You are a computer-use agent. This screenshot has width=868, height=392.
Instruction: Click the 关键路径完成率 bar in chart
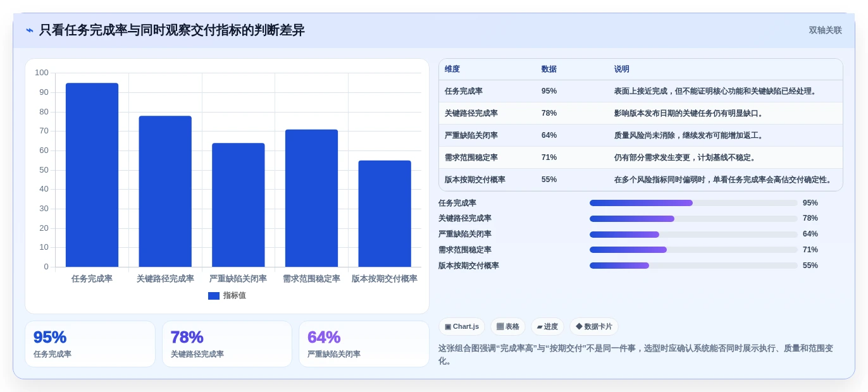pyautogui.click(x=165, y=192)
